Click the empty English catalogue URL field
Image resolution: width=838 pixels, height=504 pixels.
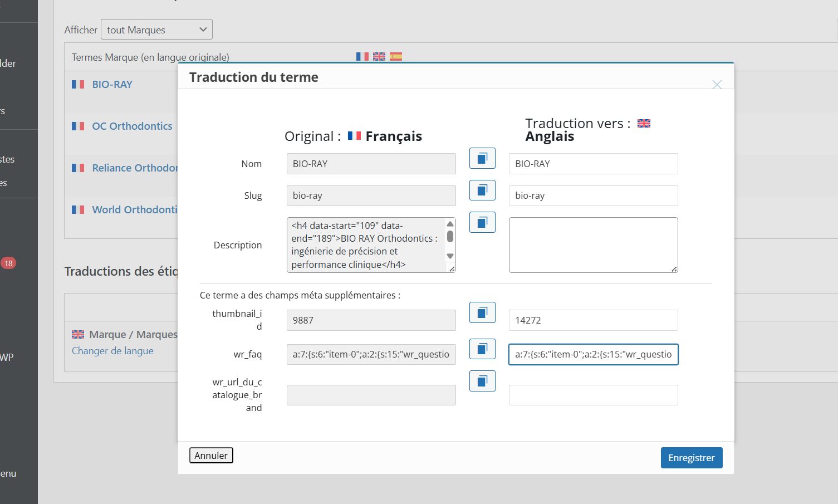click(593, 395)
